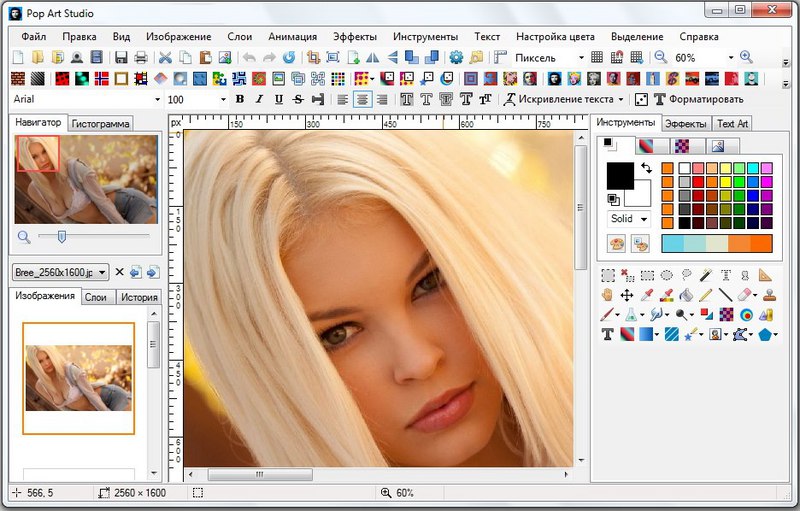Zoom in with the plus magnifier icon
This screenshot has width=800, height=511.
pos(746,57)
